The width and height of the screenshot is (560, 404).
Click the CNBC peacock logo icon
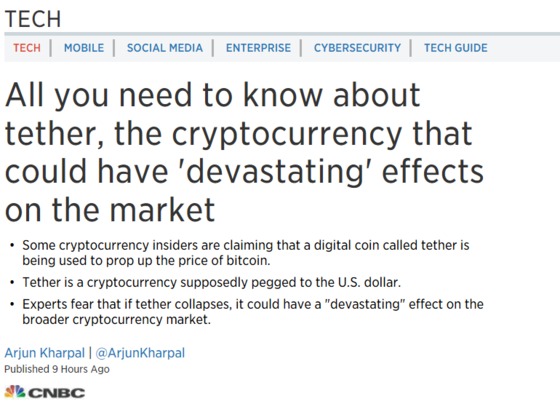[x=15, y=392]
